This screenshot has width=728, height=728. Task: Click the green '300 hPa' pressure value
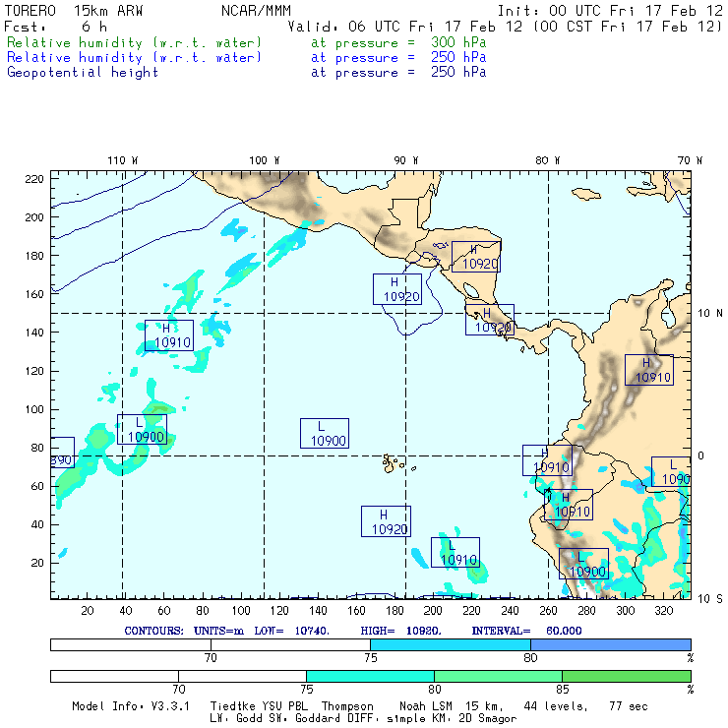pos(458,42)
